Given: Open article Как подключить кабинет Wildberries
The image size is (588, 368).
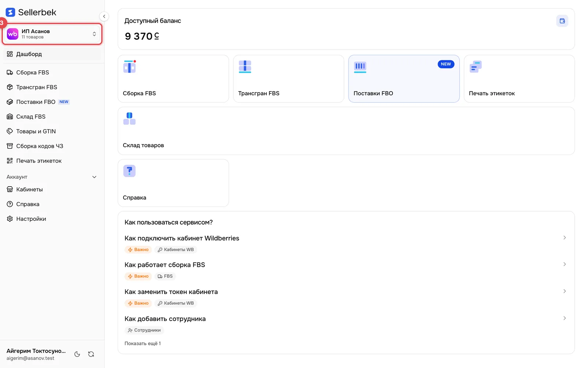Looking at the screenshot, I should click(182, 238).
